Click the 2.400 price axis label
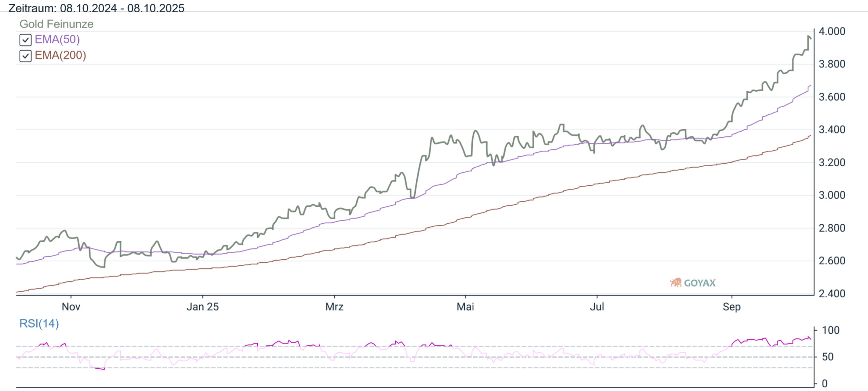This screenshot has height=391, width=868. pos(832,294)
